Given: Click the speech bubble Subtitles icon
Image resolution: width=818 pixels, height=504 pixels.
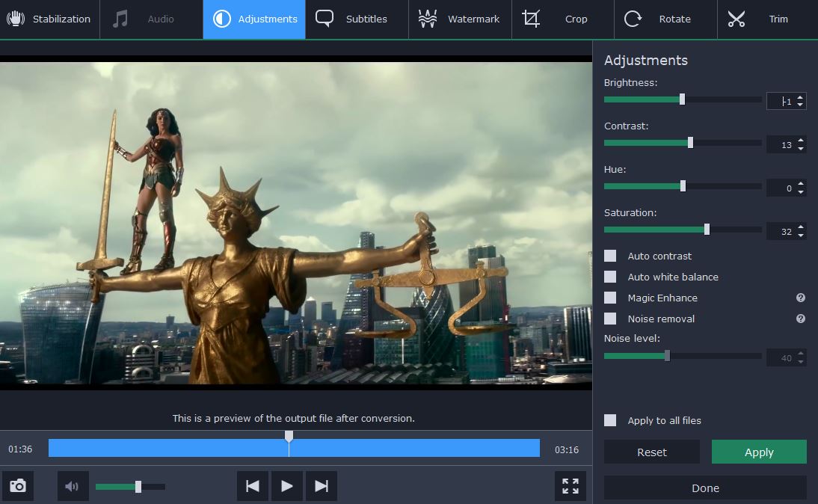Looking at the screenshot, I should coord(325,19).
